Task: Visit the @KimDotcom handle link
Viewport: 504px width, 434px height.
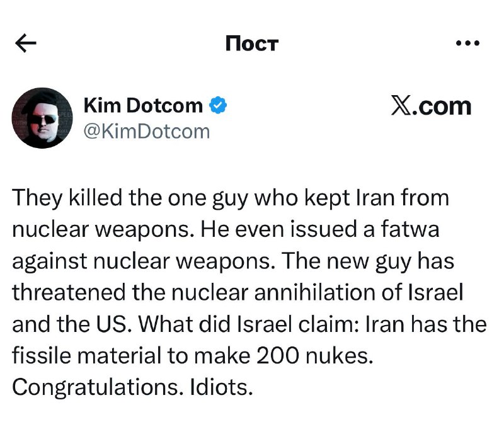Action: click(x=146, y=131)
